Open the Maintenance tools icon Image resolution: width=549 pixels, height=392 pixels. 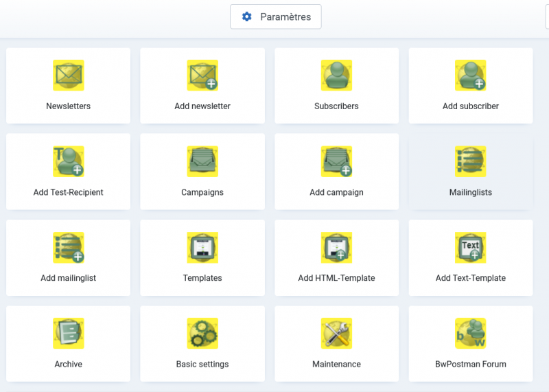tap(336, 334)
